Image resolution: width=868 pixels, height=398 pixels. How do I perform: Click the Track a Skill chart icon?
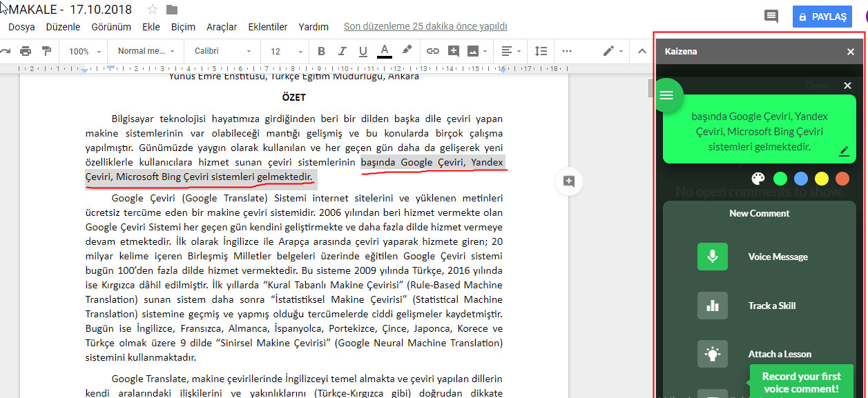pyautogui.click(x=713, y=306)
